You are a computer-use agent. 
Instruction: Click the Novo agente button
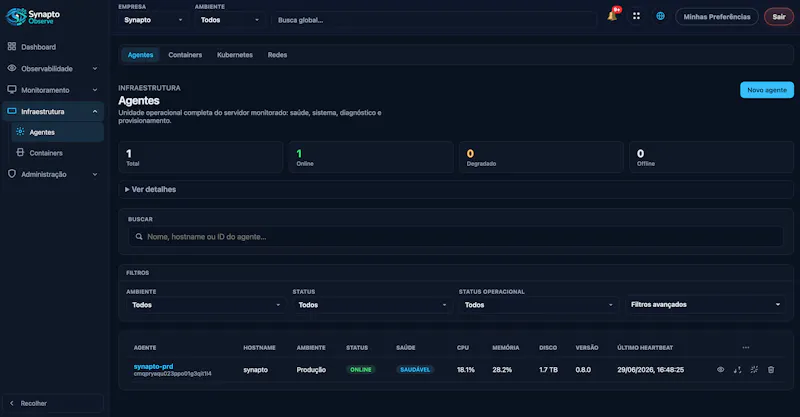pos(767,90)
